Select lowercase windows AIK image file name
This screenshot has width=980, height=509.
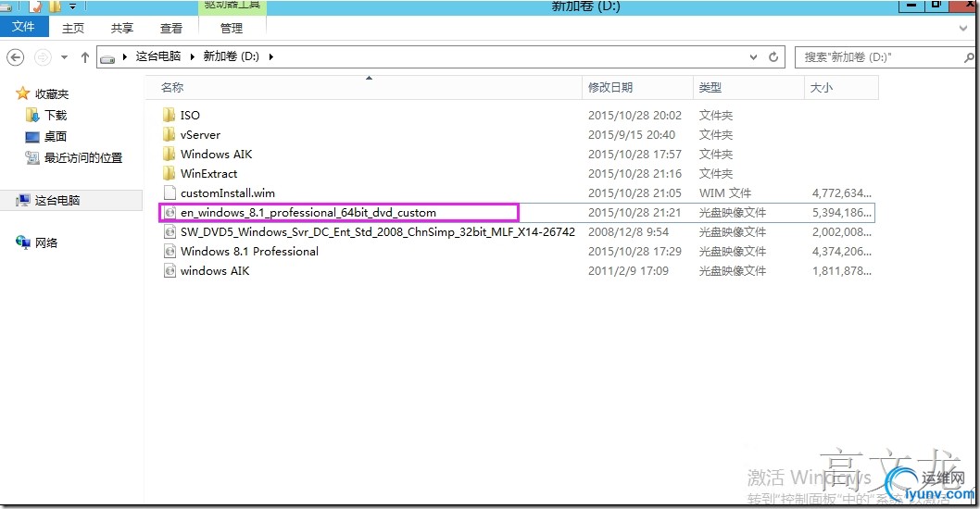(x=214, y=270)
